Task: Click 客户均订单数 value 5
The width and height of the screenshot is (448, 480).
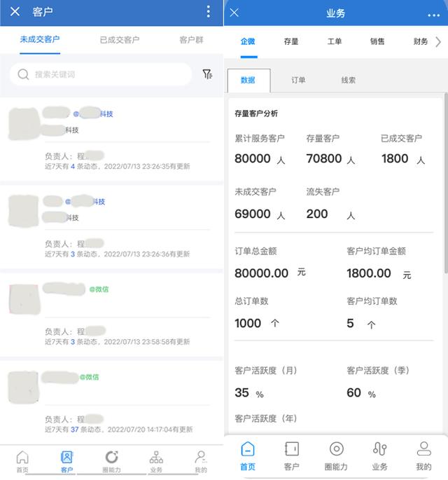Action: tap(350, 323)
